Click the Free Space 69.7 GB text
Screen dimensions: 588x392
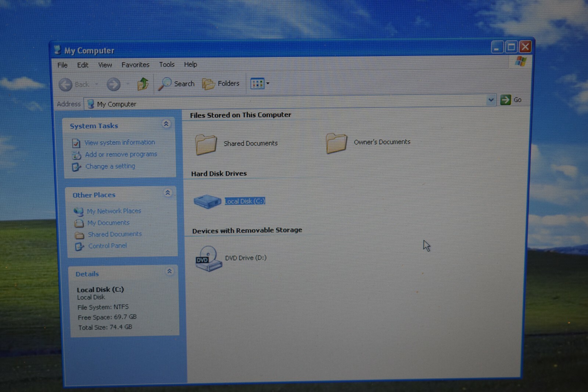(107, 317)
